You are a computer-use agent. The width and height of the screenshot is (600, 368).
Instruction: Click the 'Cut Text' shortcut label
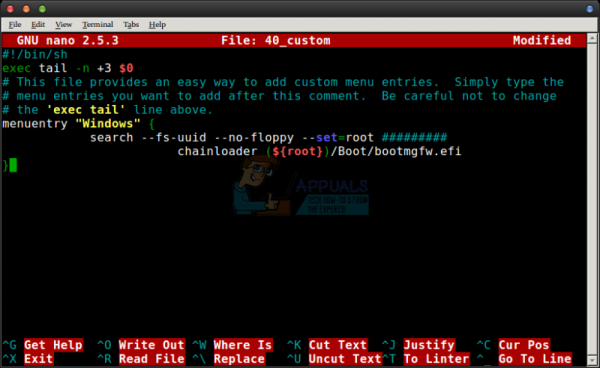338,345
